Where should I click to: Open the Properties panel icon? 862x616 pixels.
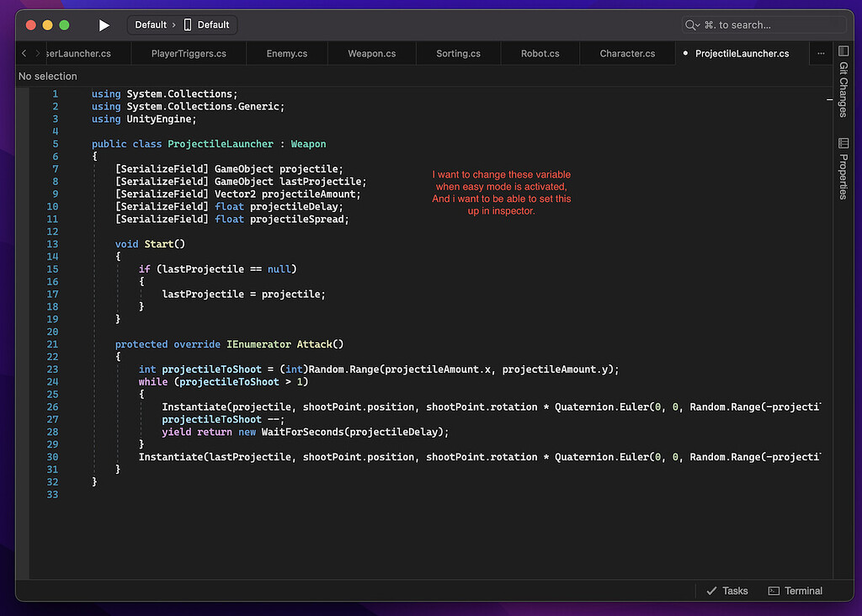[x=843, y=143]
